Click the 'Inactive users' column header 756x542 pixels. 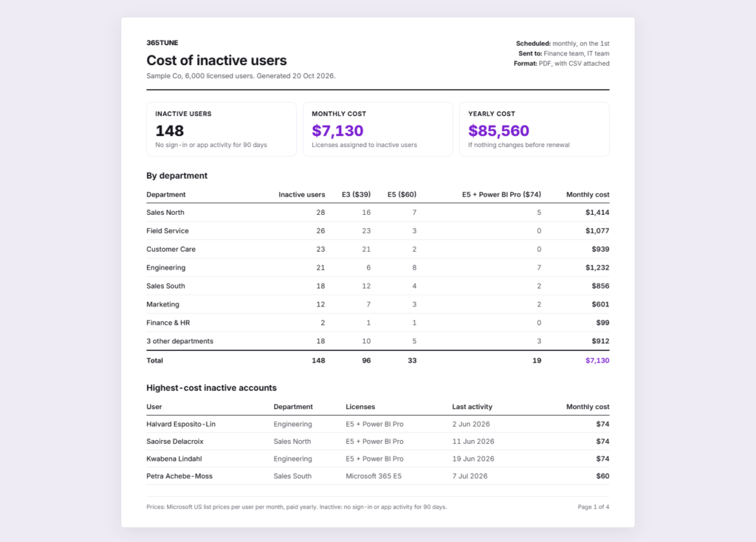click(302, 195)
